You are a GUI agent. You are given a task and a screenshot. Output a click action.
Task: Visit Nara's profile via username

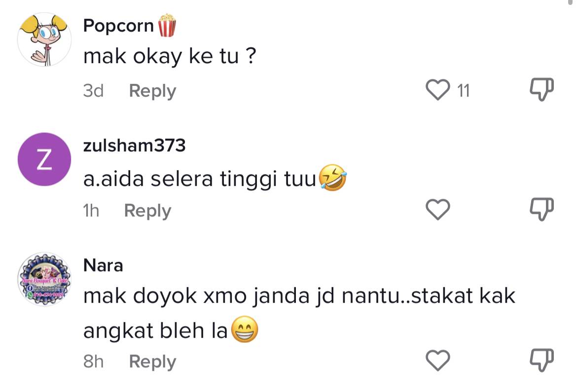pos(103,266)
